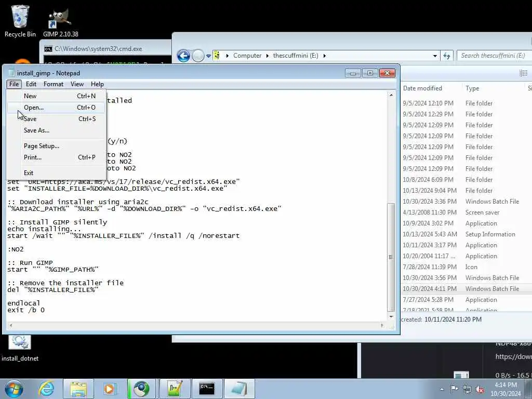
Task: Select the Application dated 10/9/2024 3:02 PM
Action: [x=466, y=223]
